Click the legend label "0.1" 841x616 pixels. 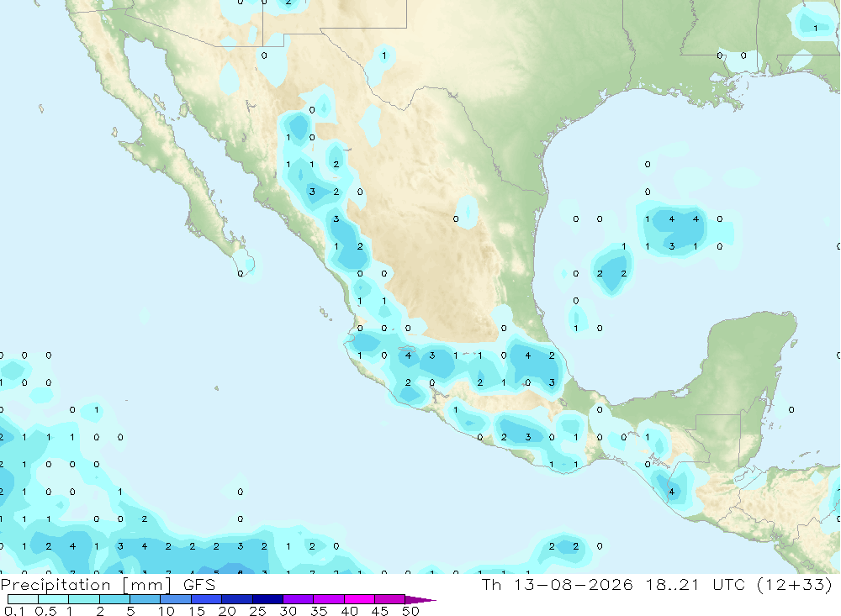14,611
